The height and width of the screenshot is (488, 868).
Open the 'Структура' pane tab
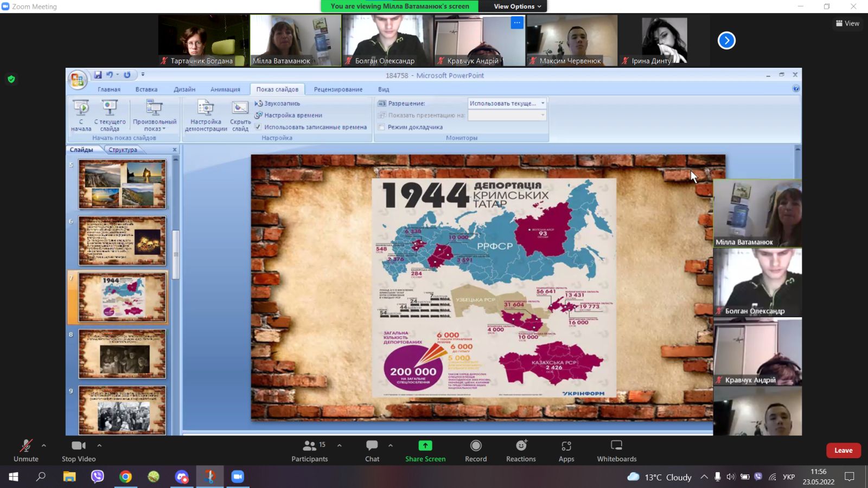point(123,150)
